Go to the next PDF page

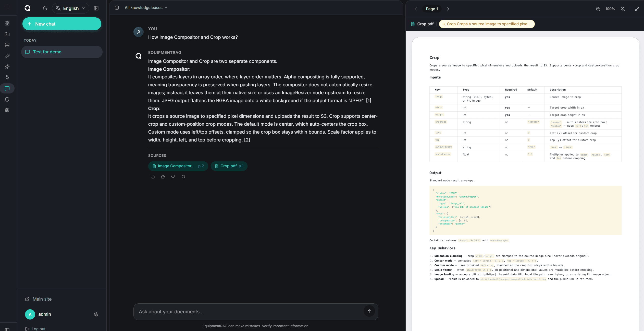click(x=448, y=9)
